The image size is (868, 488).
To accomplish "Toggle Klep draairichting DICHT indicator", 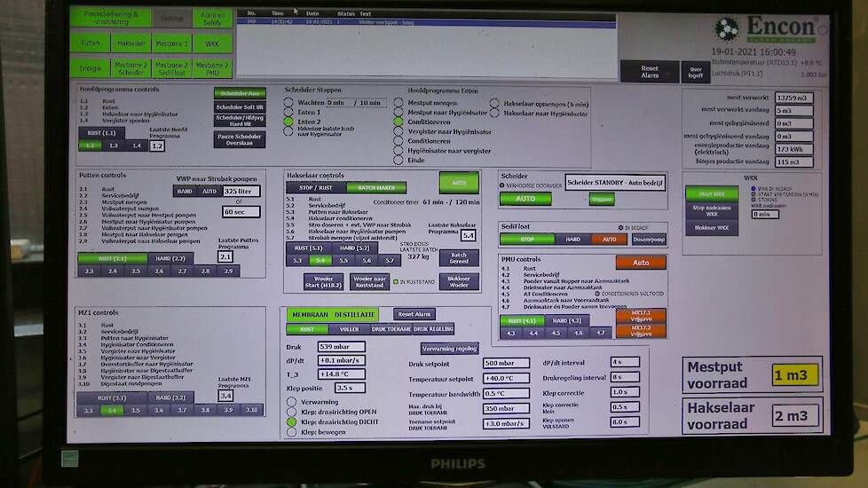I will (291, 422).
